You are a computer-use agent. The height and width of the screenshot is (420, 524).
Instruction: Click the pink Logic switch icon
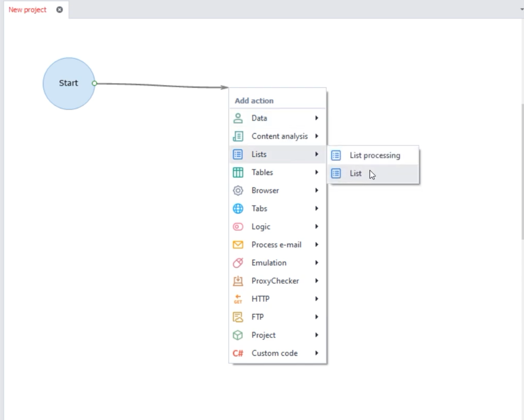[238, 227]
